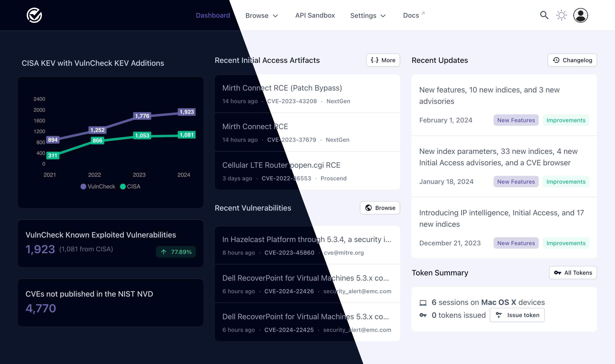Click the key icon on All Tokens
Screen dimensions: 615x364
coord(557,273)
